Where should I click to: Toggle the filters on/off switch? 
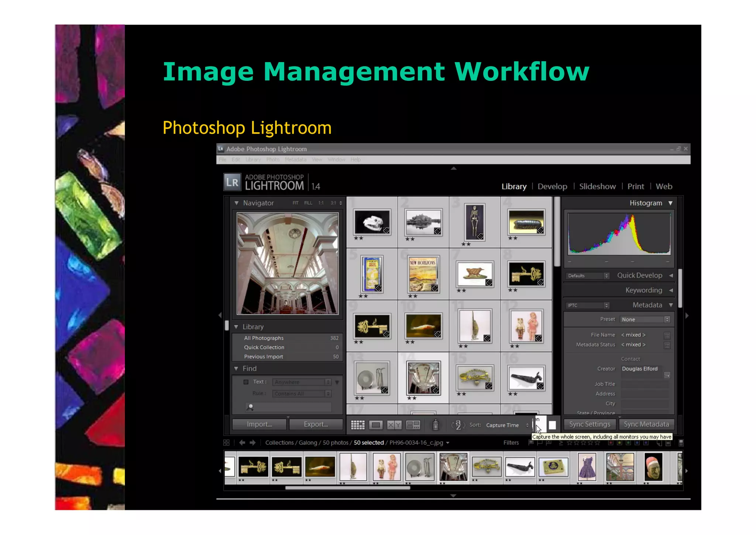681,443
